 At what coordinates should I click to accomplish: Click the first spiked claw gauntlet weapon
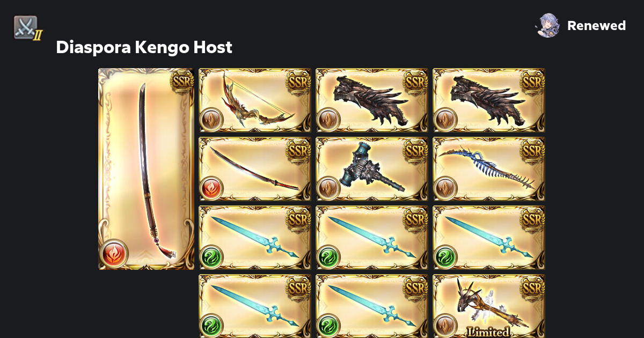pos(372,100)
